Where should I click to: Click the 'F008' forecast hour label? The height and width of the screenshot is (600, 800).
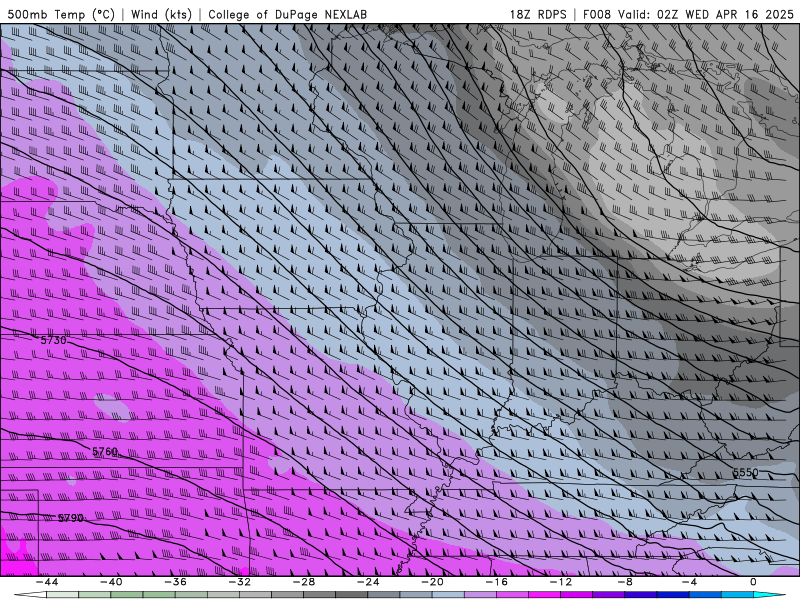[596, 14]
